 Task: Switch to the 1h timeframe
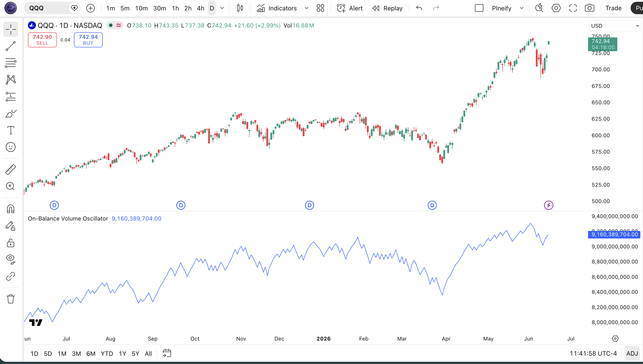click(x=175, y=8)
